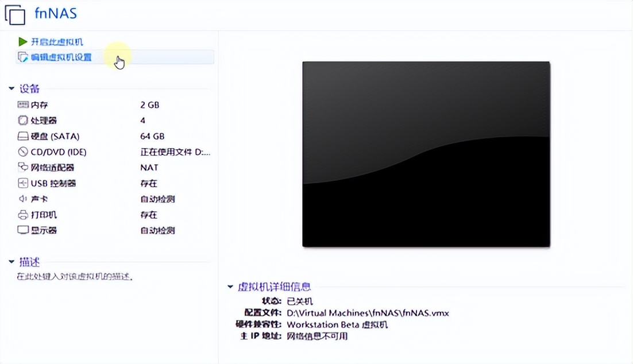Click the 设备 section heading

click(29, 88)
